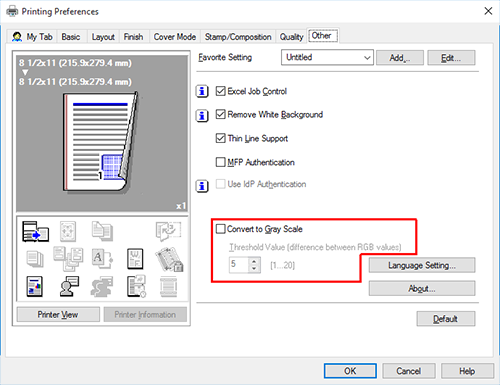The width and height of the screenshot is (500, 385).
Task: Decrease threshold value with down arrow
Action: point(254,268)
